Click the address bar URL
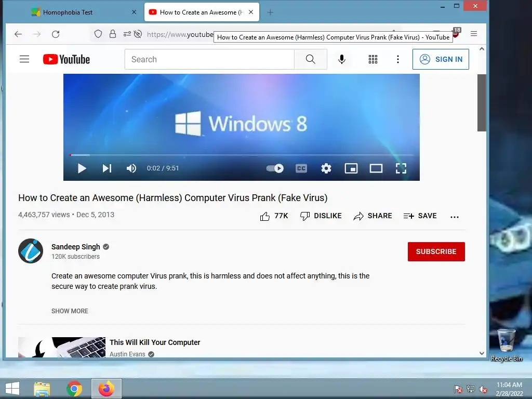The height and width of the screenshot is (399, 532). pos(180,34)
